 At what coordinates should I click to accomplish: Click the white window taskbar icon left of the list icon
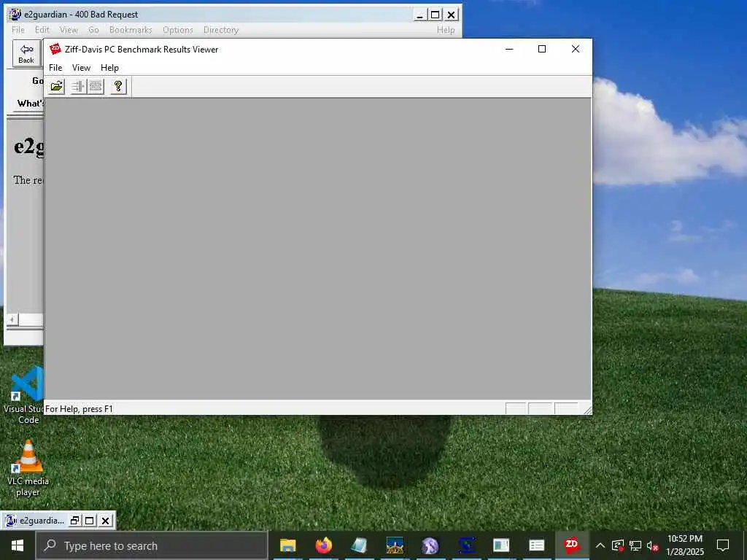tap(501, 545)
